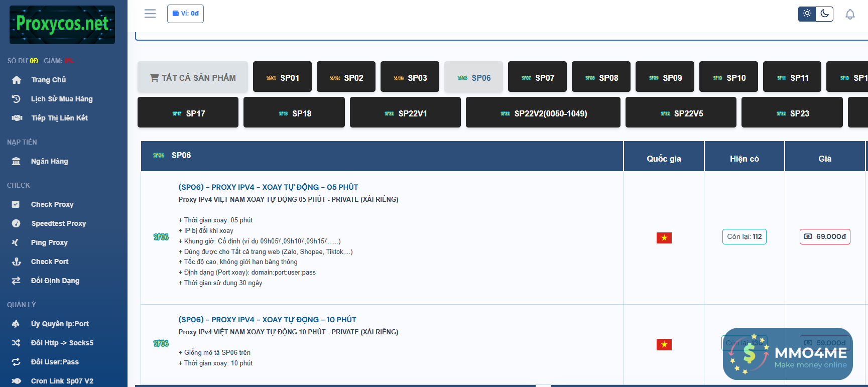
Task: Select the SP09 product tab
Action: tap(665, 77)
